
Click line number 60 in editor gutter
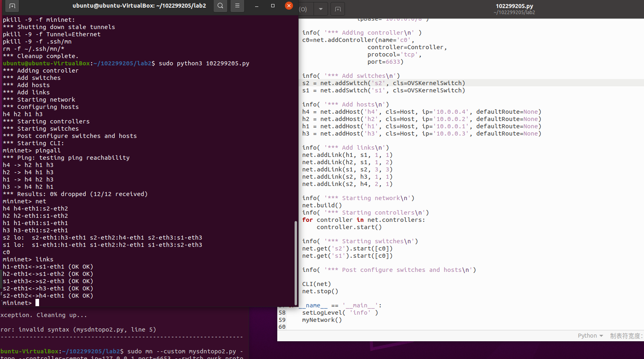[282, 327]
